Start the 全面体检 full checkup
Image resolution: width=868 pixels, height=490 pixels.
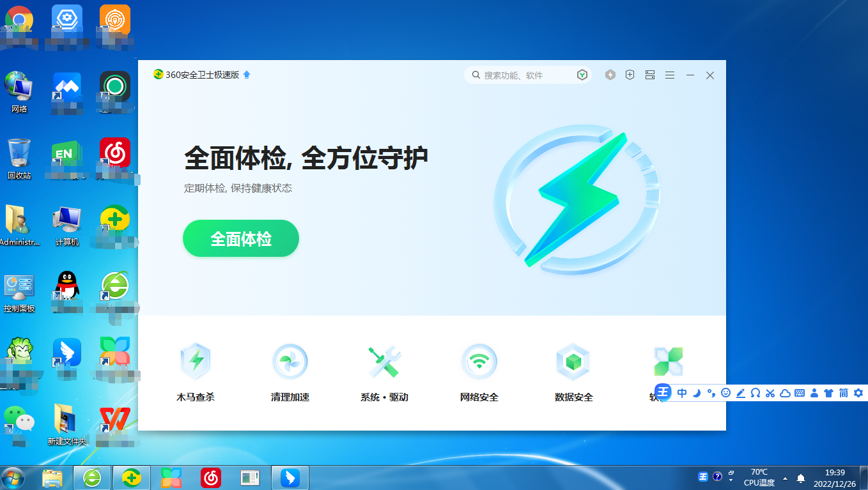tap(241, 239)
